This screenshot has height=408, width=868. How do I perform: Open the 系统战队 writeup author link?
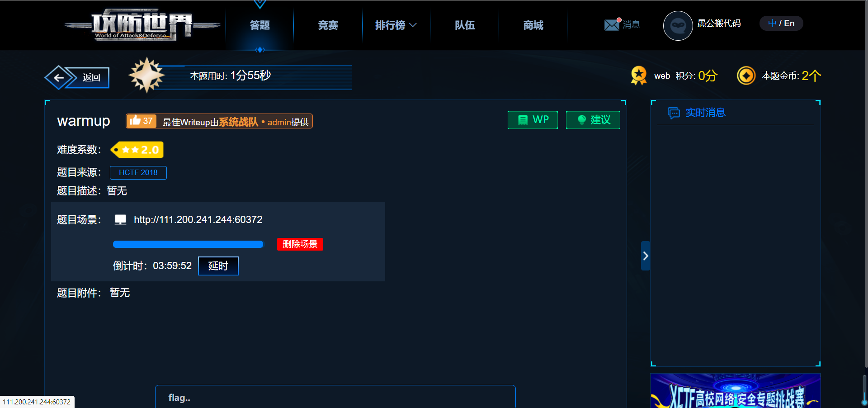[x=239, y=122]
